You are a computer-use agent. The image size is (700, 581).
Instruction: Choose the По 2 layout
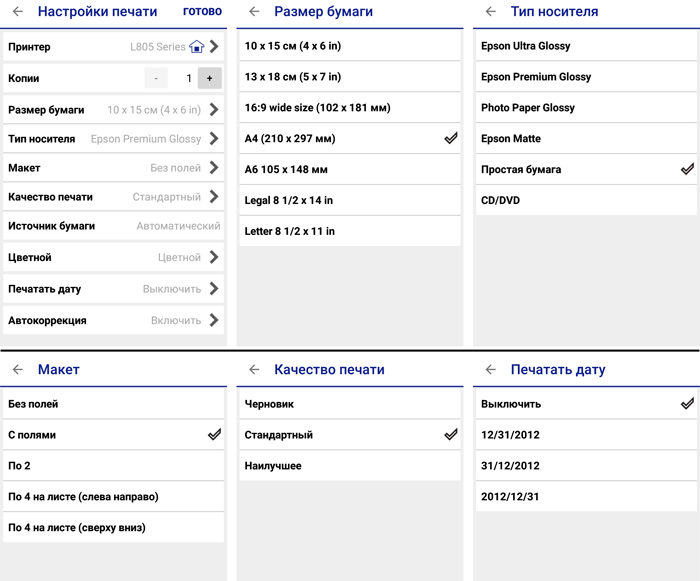point(113,466)
